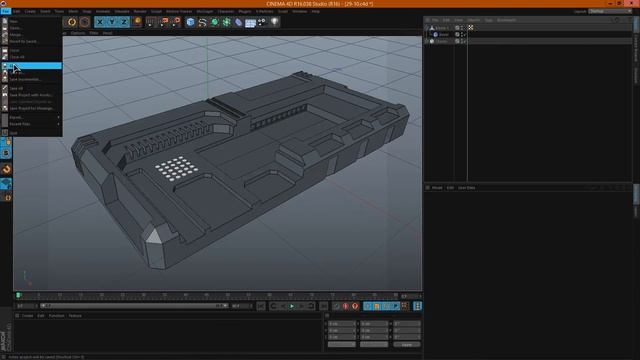Toggle the Y axis lock
Screen dimensions: 640x360
pyautogui.click(x=112, y=22)
